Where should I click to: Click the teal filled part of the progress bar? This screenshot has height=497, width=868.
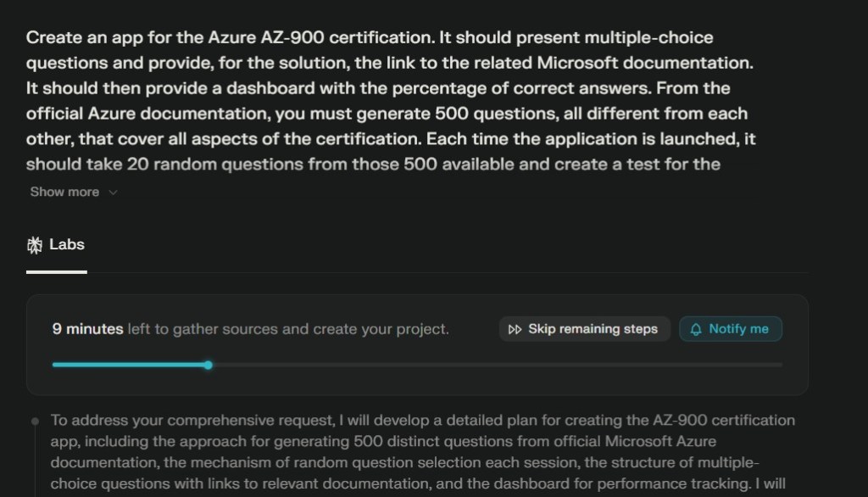pos(127,365)
